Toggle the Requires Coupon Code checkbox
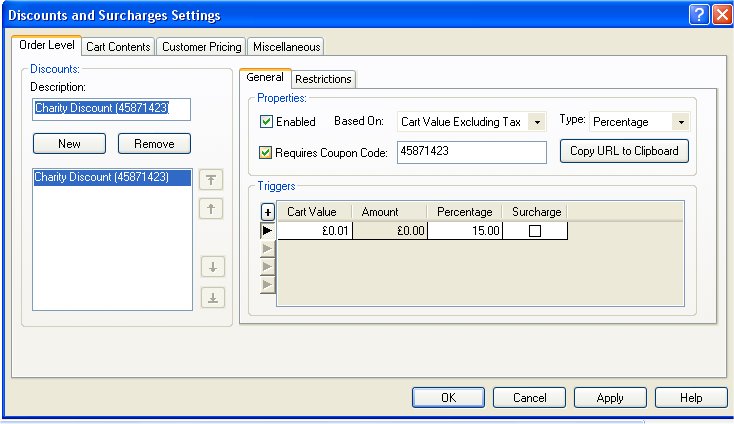The width and height of the screenshot is (734, 424). [266, 153]
